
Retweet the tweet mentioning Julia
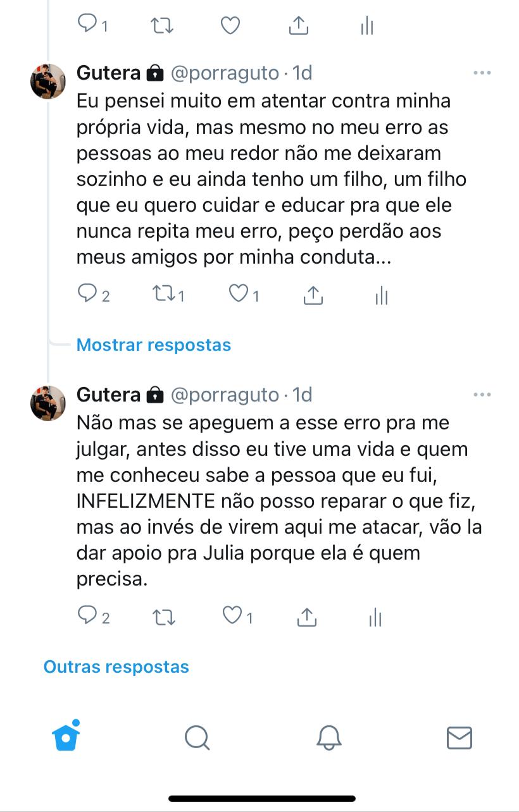click(164, 617)
